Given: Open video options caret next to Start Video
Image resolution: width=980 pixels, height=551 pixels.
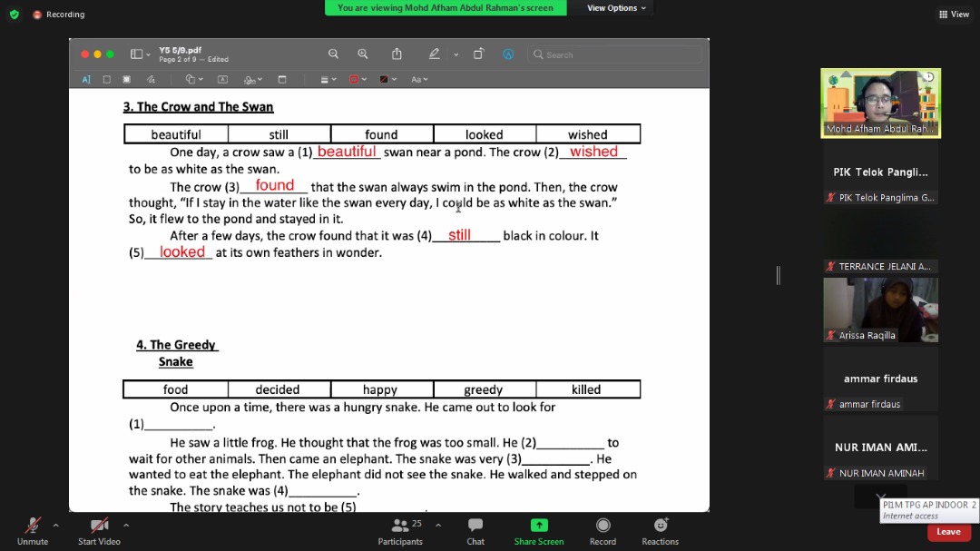Looking at the screenshot, I should coord(125,526).
